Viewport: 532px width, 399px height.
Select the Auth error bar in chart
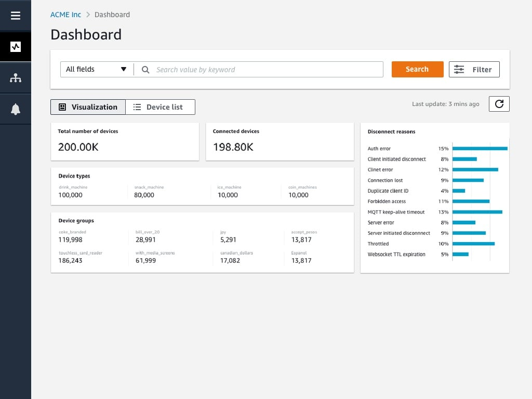tap(479, 149)
